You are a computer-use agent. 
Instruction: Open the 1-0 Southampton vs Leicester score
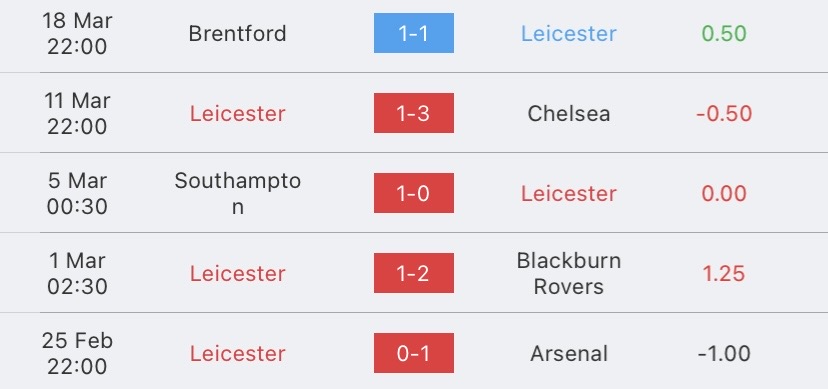tap(413, 193)
